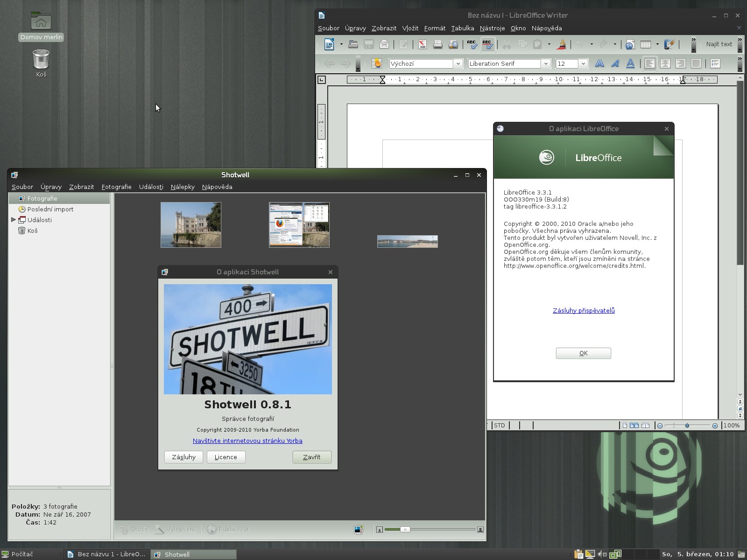The width and height of the screenshot is (747, 560).
Task: Open the Hyperlink globe icon
Action: 630,44
